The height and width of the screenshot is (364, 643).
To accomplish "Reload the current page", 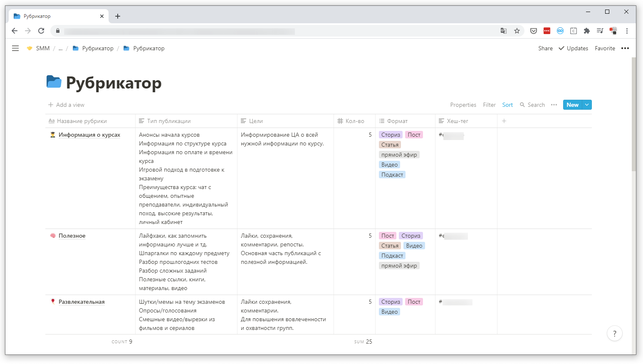I will pyautogui.click(x=41, y=31).
